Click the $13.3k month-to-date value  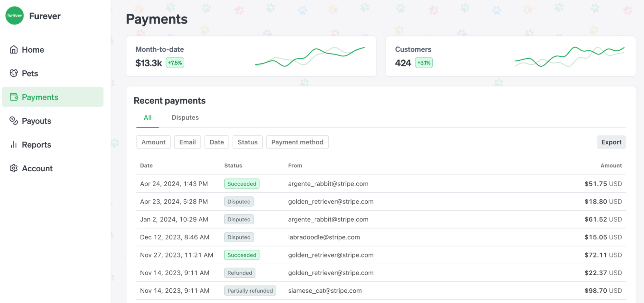(149, 63)
